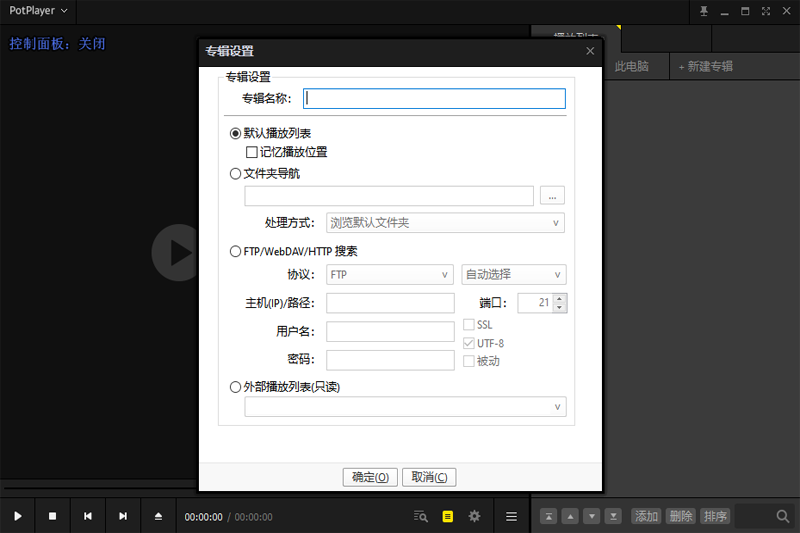The width and height of the screenshot is (800, 533).
Task: Open the playlist search icon in control bar
Action: coord(421,516)
